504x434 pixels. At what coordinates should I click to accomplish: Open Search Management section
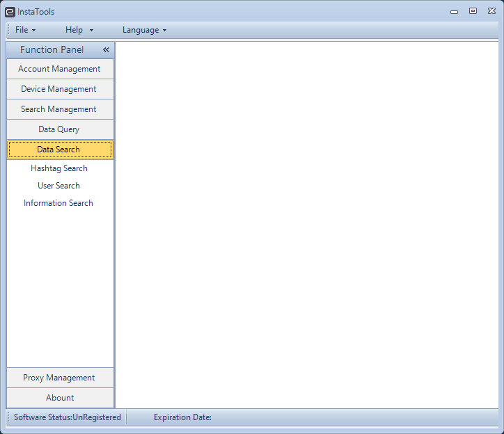tap(60, 109)
